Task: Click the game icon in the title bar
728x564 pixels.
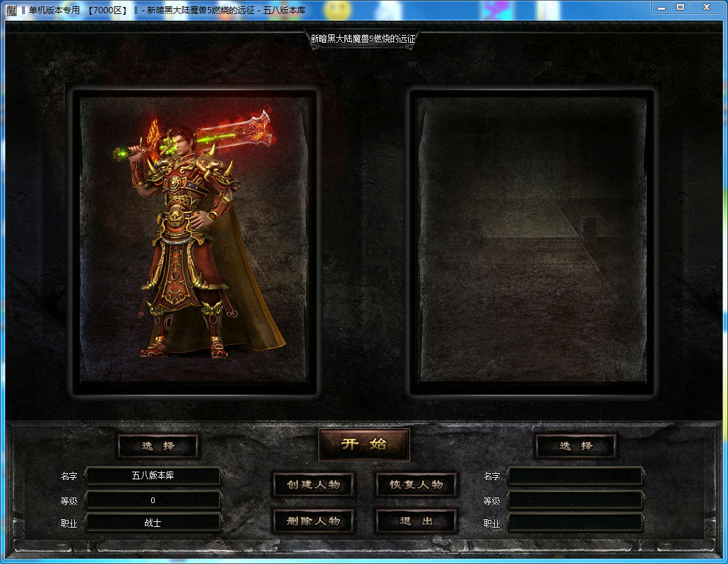Action: 11,10
